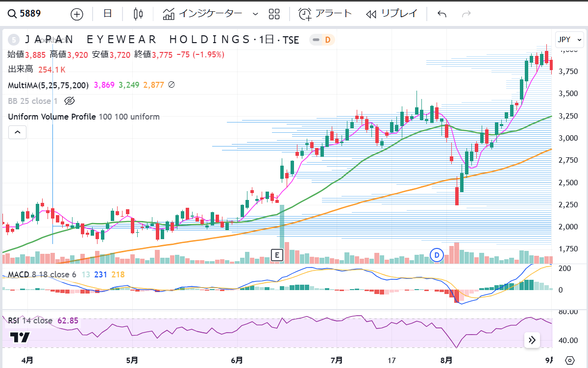Open the candlestick chart type selector

coord(138,14)
